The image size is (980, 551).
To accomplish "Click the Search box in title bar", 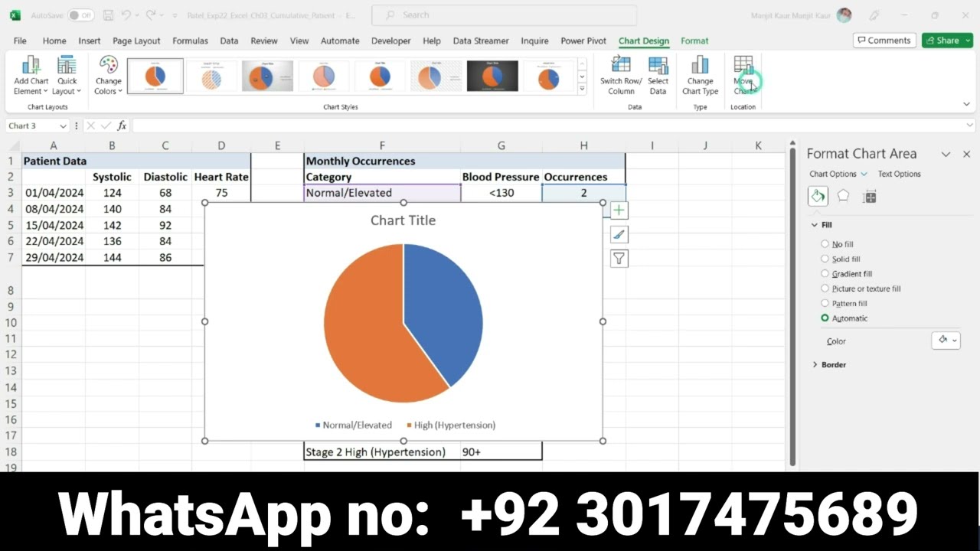I will tap(504, 15).
